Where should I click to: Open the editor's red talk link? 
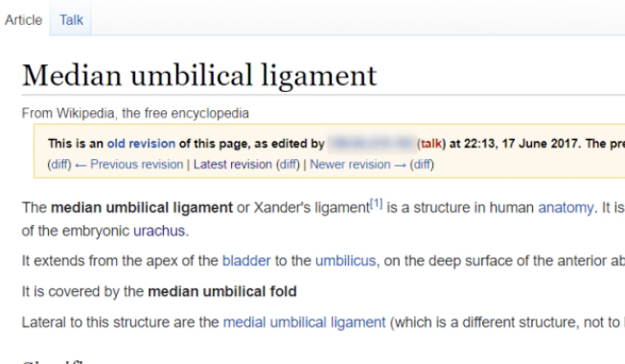[x=431, y=144]
